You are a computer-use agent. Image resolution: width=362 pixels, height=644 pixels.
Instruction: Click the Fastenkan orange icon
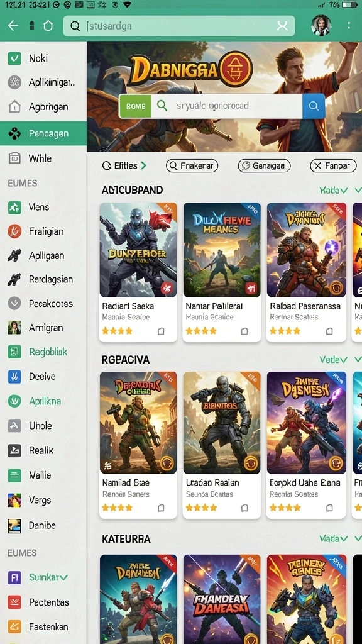[14, 627]
